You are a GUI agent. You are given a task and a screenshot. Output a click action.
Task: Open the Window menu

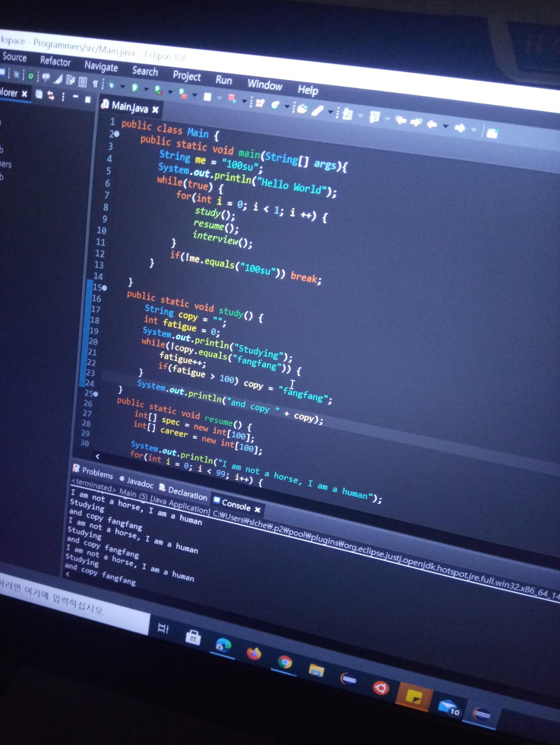coord(265,85)
